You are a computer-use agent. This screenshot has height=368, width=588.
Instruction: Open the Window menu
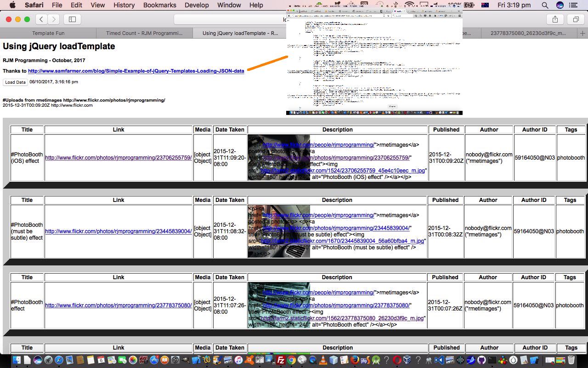[x=229, y=5]
